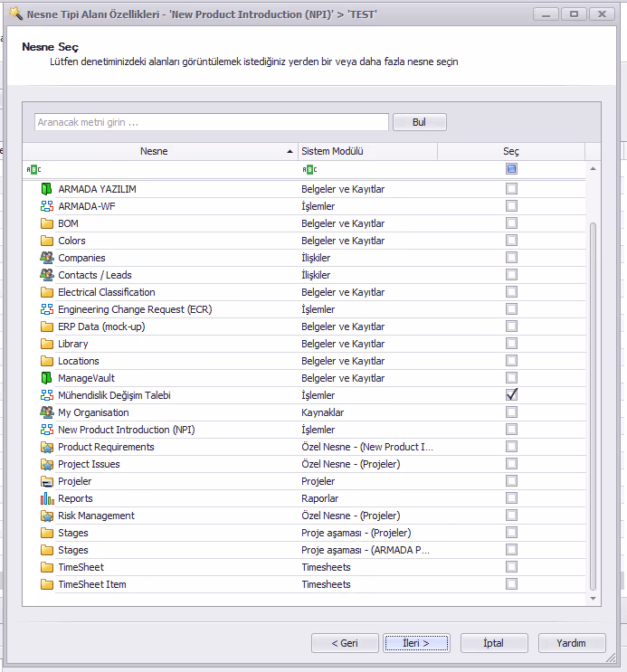The height and width of the screenshot is (672, 627).
Task: Sort by the Sistem Modülü column header
Action: coord(367,151)
